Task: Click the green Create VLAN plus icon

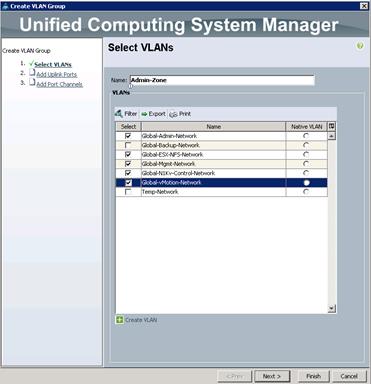Action: click(x=119, y=320)
